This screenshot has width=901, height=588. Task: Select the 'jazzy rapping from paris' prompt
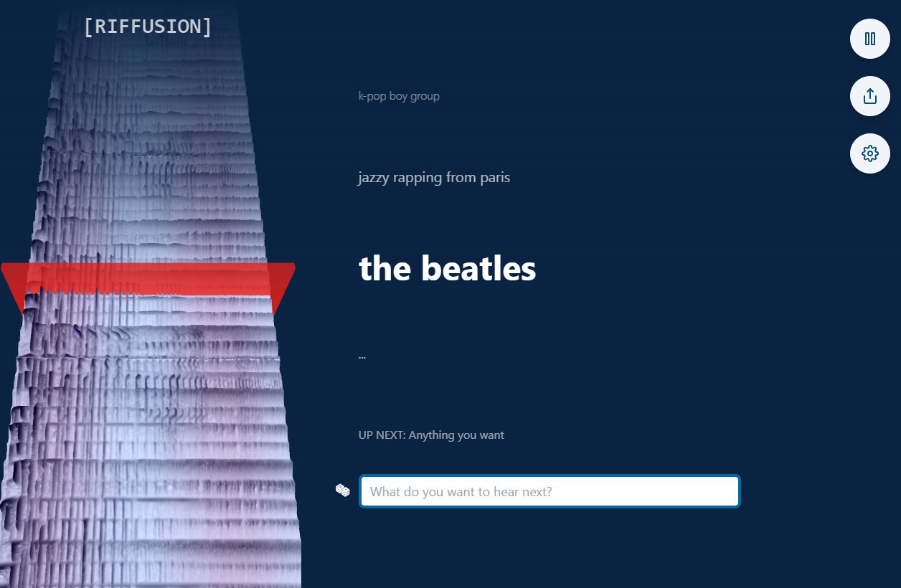point(434,177)
